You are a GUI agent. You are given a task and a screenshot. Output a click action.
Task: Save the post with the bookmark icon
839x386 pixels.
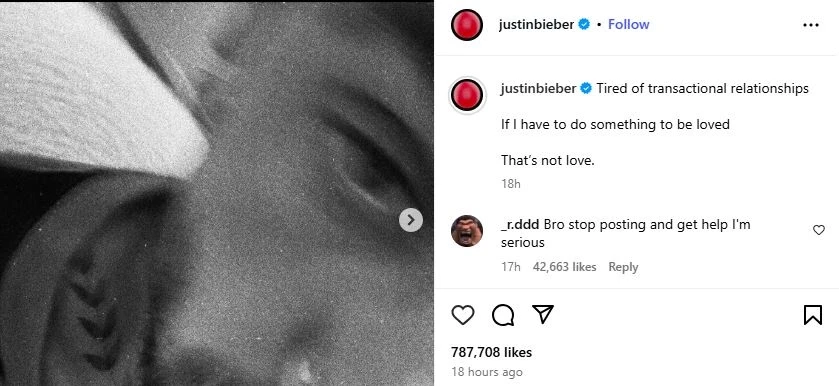tap(813, 315)
